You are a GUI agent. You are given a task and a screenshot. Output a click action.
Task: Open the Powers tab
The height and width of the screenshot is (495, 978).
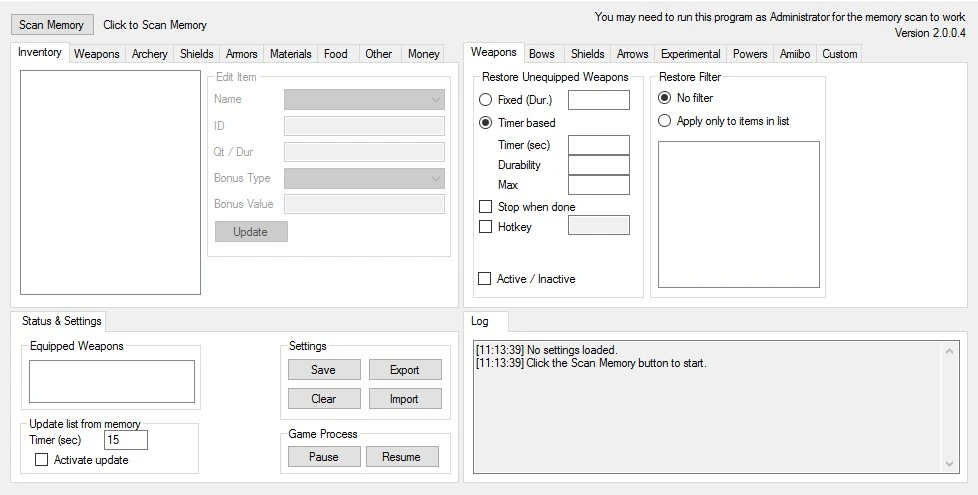[x=750, y=54]
